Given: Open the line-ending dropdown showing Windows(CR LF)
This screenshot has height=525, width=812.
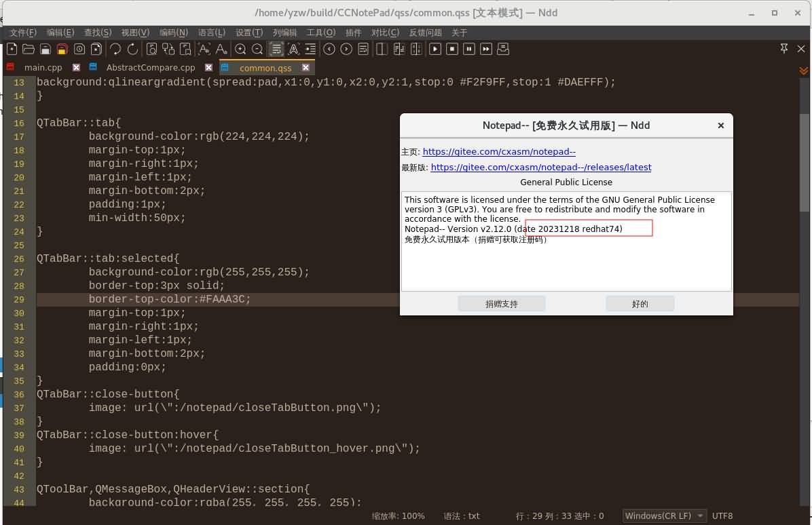Looking at the screenshot, I should click(664, 516).
